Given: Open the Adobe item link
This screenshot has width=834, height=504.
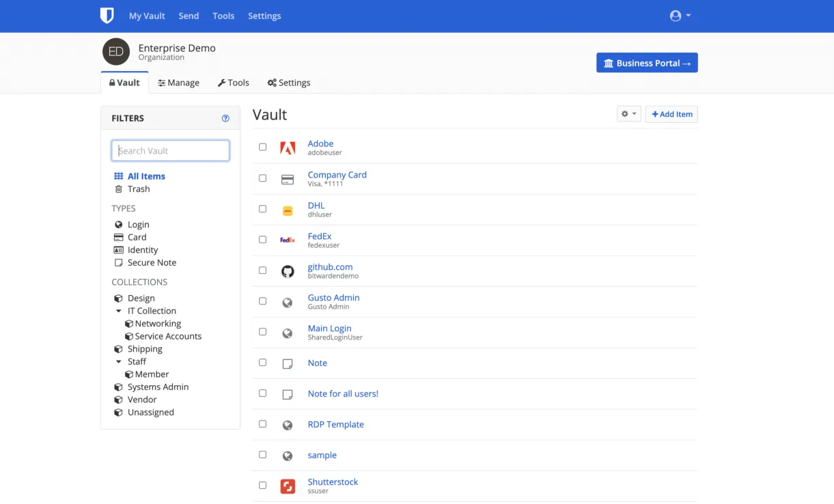Looking at the screenshot, I should [320, 143].
